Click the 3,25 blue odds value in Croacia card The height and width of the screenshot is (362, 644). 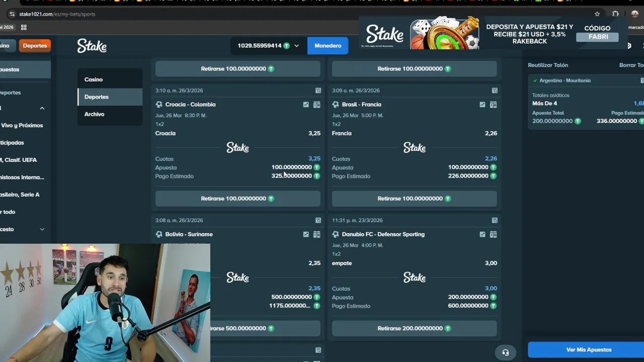coord(314,159)
